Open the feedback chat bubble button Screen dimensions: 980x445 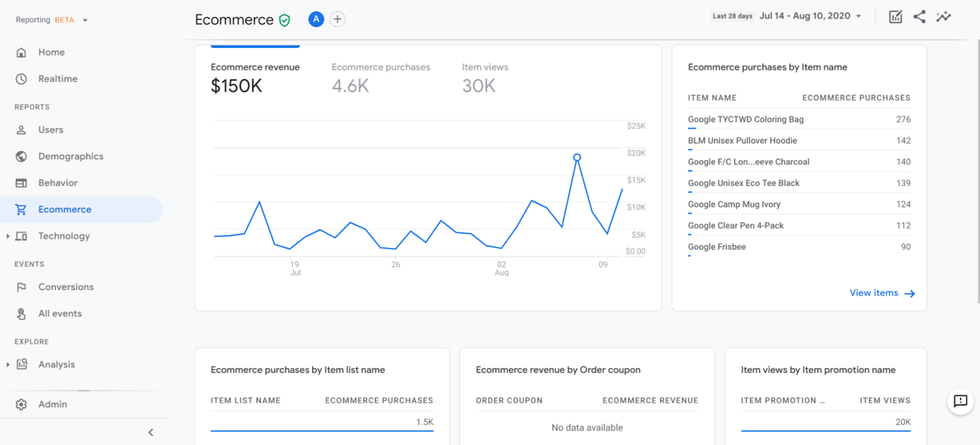pyautogui.click(x=960, y=401)
